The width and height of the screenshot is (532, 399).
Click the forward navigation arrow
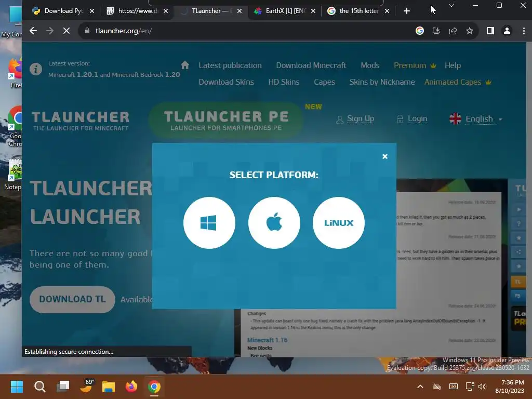(x=50, y=31)
